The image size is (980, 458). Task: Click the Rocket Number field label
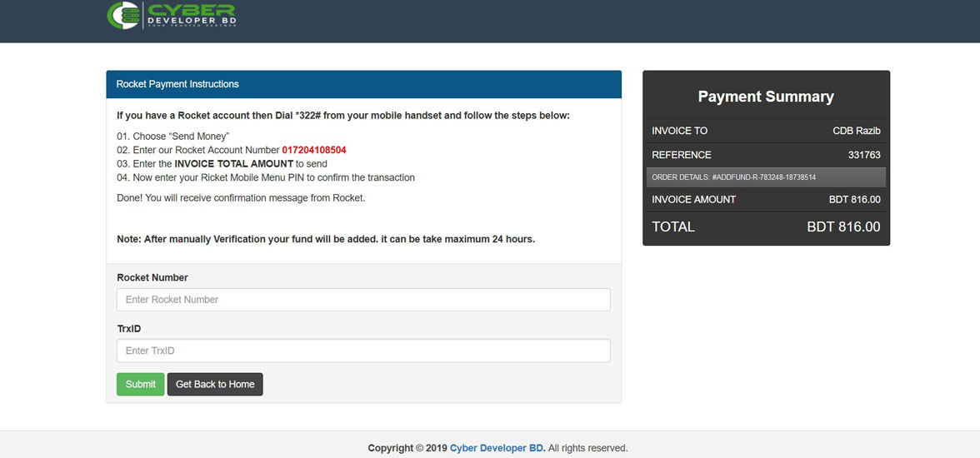tap(152, 277)
